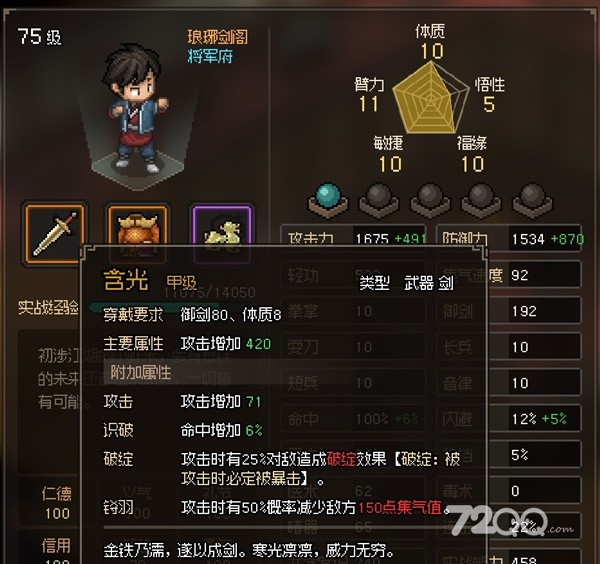Screen dimensions: 600x564
Task: Click the 含光 item name in tooltip
Action: point(126,280)
